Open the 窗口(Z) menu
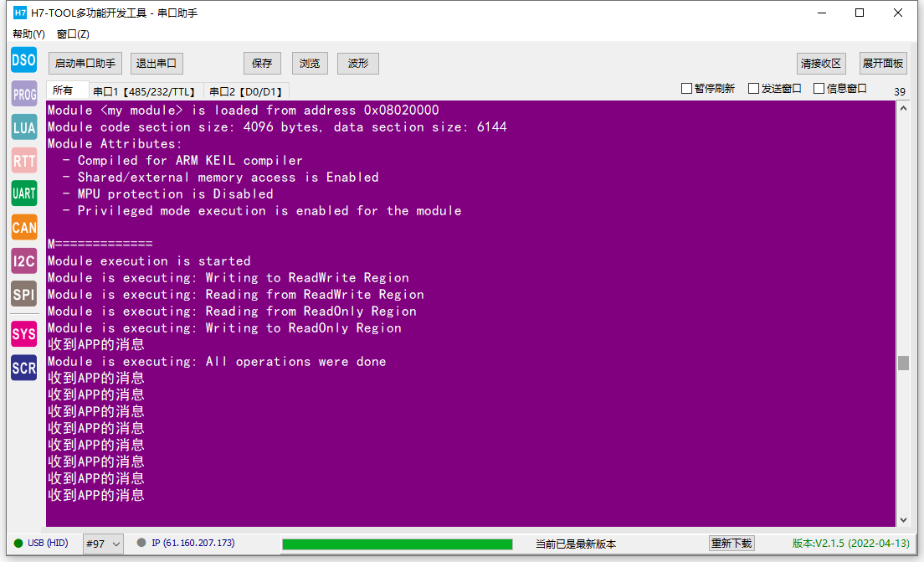924x562 pixels. 73,34
